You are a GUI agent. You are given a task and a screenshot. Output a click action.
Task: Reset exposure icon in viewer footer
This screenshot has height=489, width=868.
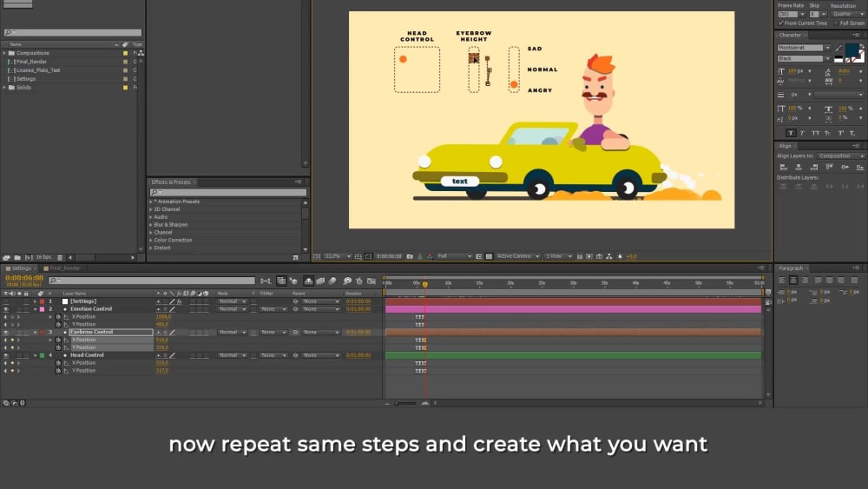coord(620,256)
